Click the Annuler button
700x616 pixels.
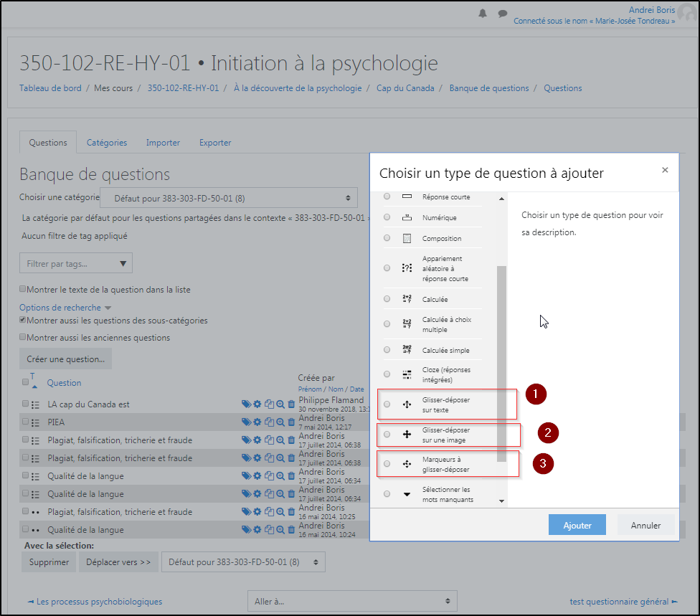[x=645, y=525]
